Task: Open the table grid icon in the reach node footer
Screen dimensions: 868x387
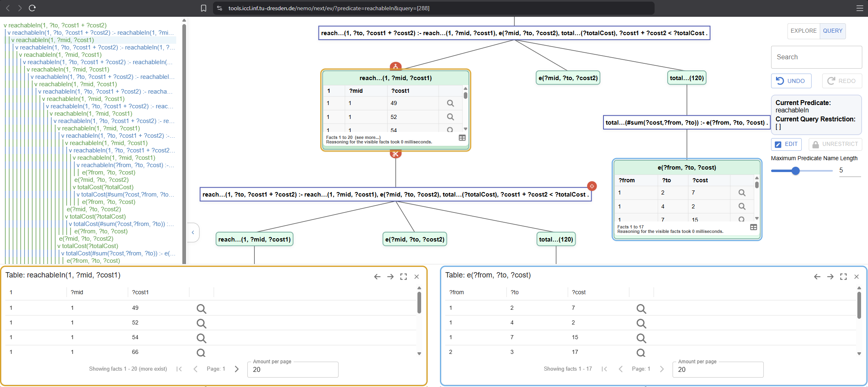Action: (x=462, y=138)
